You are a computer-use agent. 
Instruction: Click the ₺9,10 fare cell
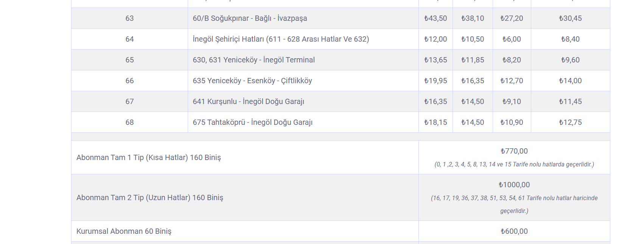pos(512,101)
